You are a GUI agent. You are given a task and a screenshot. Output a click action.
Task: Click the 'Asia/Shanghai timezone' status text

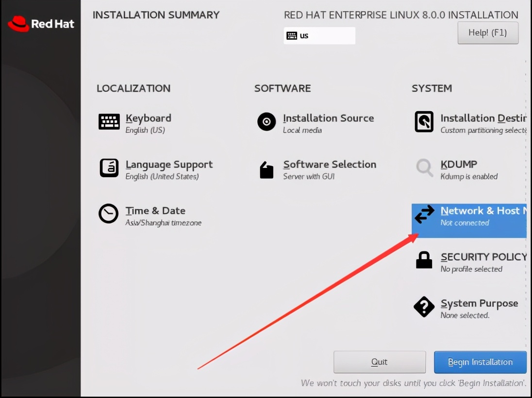click(164, 223)
